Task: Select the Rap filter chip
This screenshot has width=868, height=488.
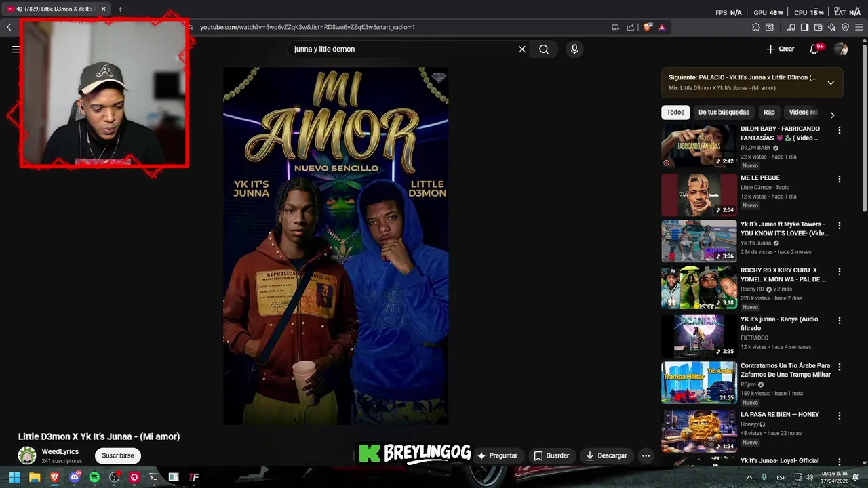Action: [x=769, y=113]
